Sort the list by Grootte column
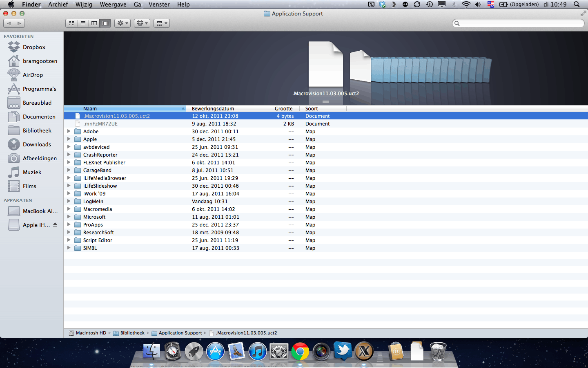Image resolution: width=588 pixels, height=368 pixels. pos(280,109)
